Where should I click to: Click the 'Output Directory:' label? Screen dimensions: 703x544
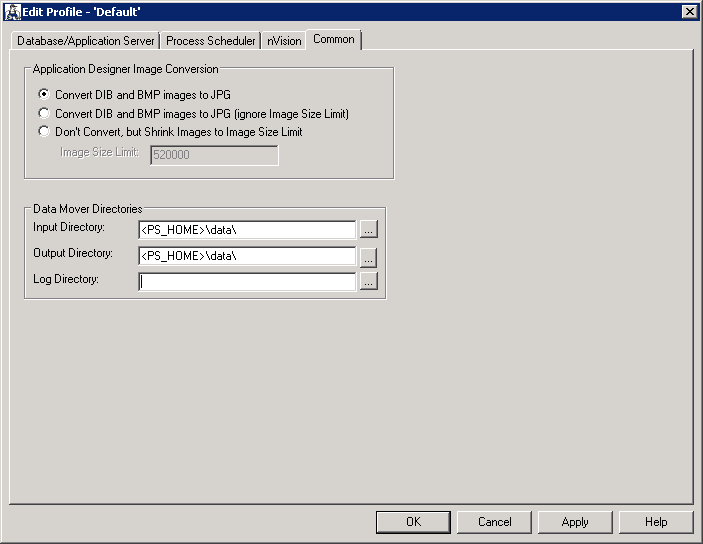tap(73, 253)
